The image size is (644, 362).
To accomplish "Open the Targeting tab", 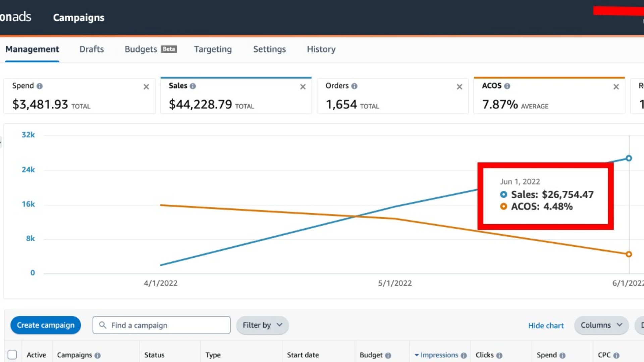I will click(x=213, y=49).
